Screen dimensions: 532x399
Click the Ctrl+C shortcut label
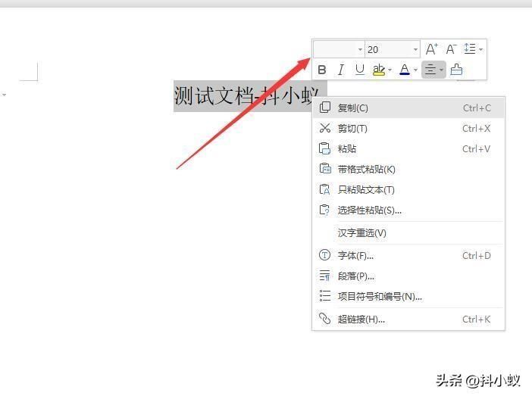point(477,108)
